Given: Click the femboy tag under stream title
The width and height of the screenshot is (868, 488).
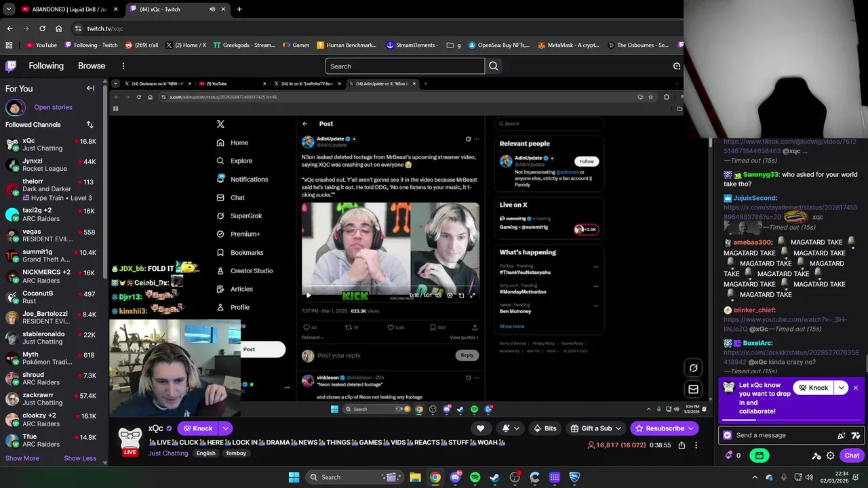Looking at the screenshot, I should [237, 453].
